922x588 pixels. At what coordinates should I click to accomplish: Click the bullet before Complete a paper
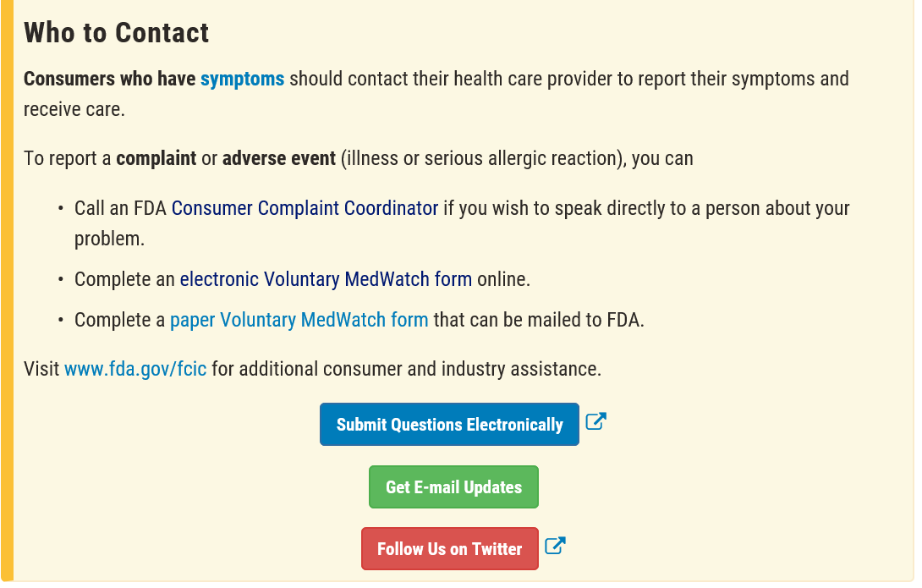coord(60,321)
